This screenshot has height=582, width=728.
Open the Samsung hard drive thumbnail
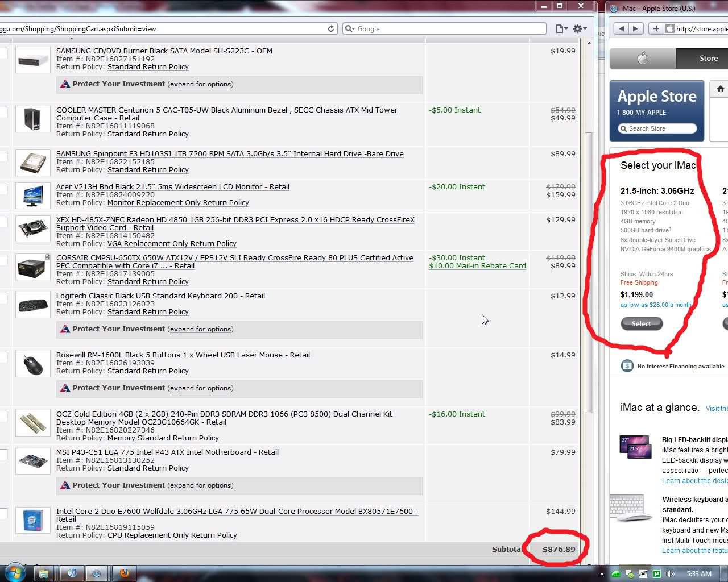33,163
